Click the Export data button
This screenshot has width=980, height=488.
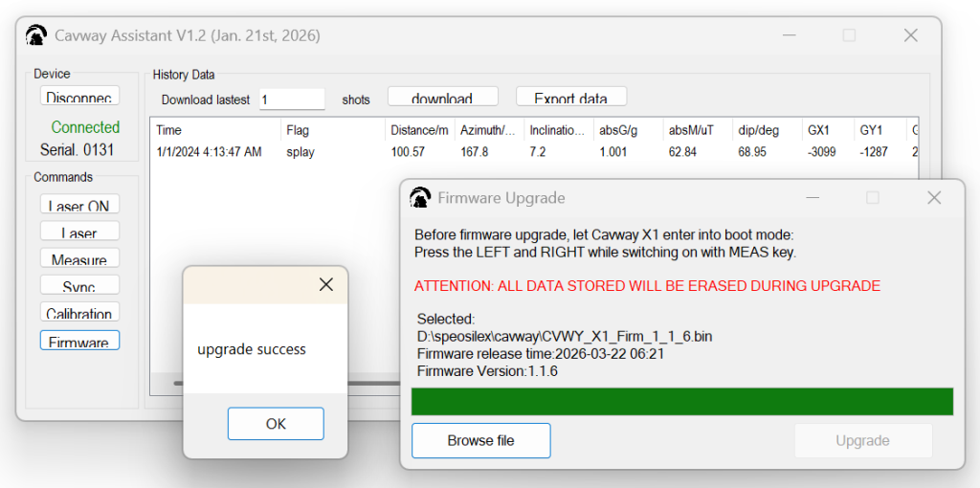(x=570, y=98)
